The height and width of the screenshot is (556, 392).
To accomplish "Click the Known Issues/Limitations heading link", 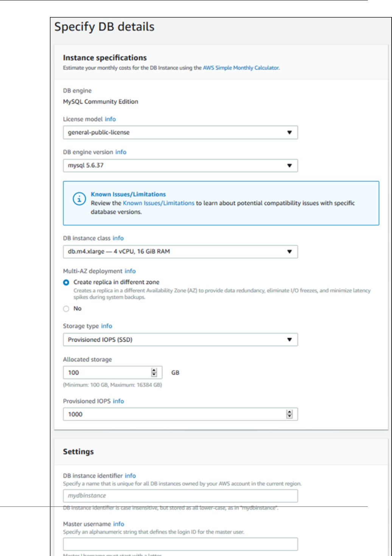I will [x=128, y=194].
